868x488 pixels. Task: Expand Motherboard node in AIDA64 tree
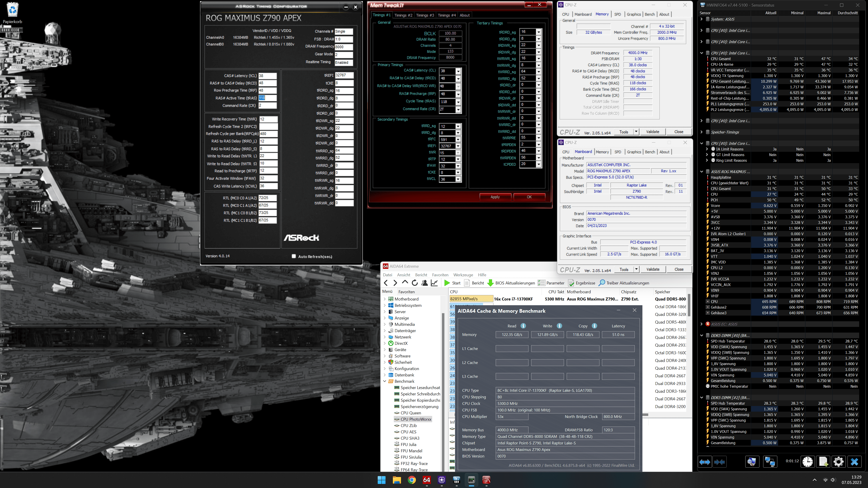(x=384, y=299)
